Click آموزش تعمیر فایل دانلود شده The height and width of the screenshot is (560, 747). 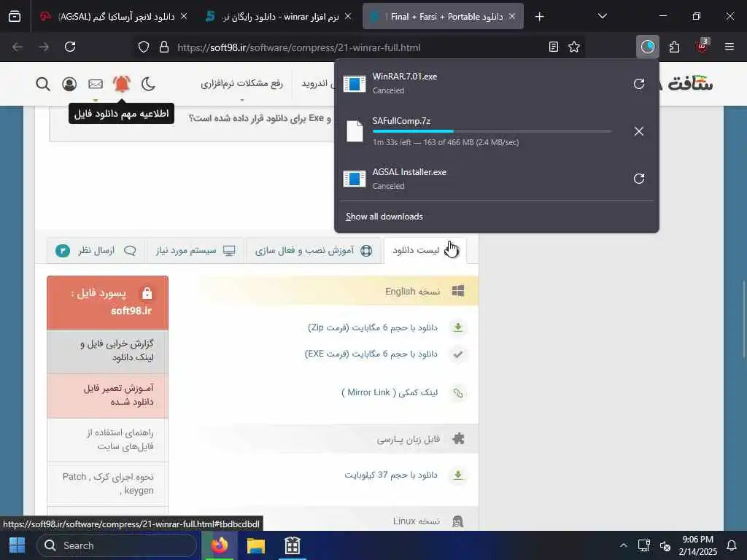pyautogui.click(x=108, y=395)
